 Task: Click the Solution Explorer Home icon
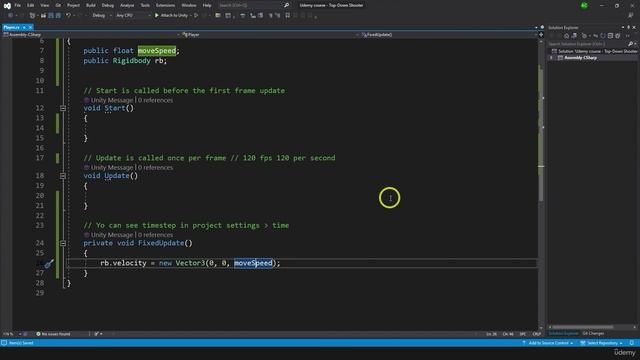click(567, 36)
